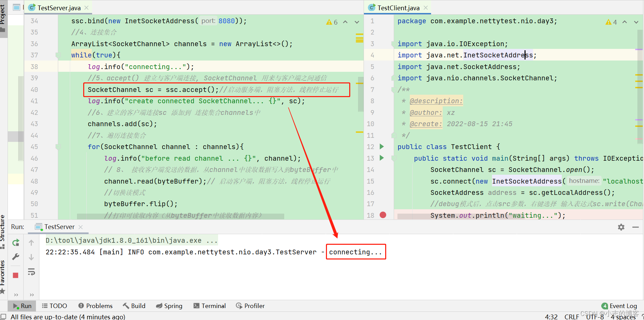Open the Terminal tool window
Viewport: 644px width, 320px height.
(x=210, y=306)
